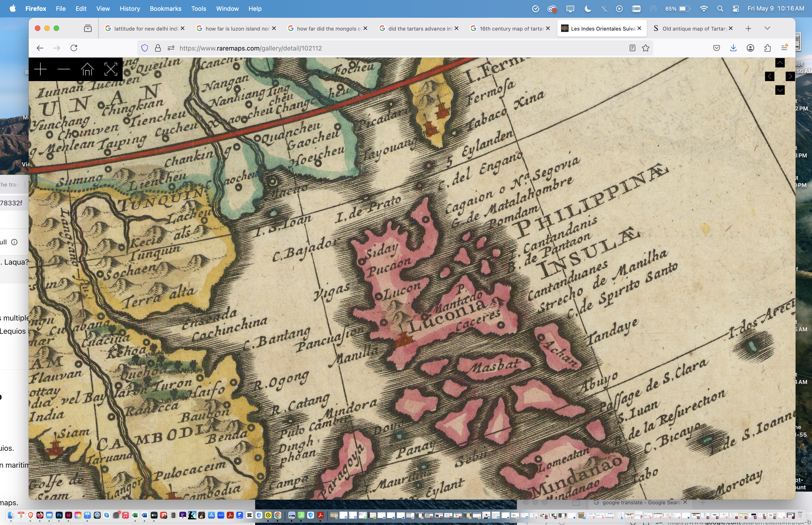Zoom out of the map viewer
The height and width of the screenshot is (525, 812).
pyautogui.click(x=64, y=70)
